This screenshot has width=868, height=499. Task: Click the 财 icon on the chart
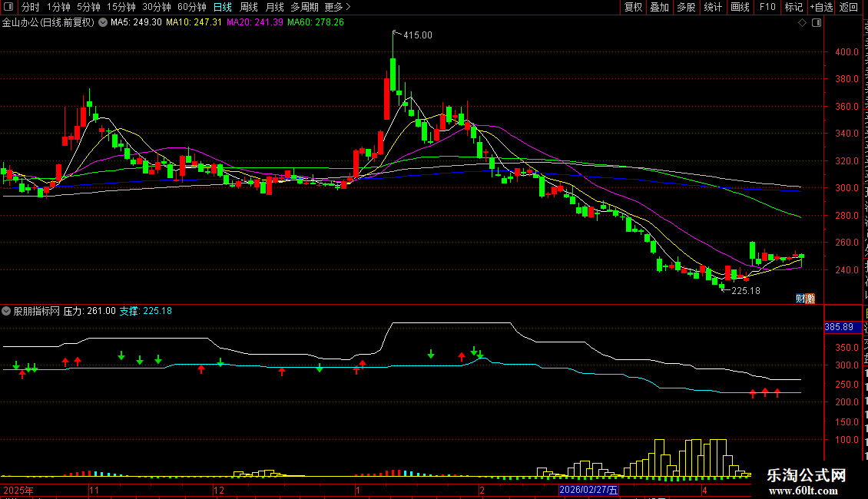pyautogui.click(x=800, y=298)
